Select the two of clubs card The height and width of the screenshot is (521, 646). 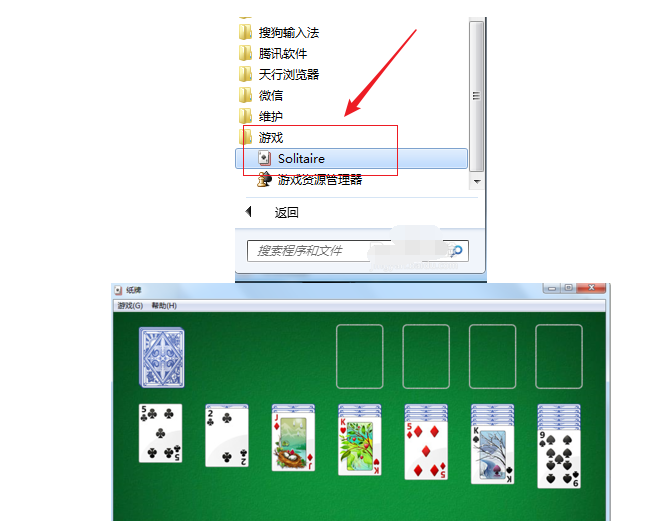(x=227, y=436)
